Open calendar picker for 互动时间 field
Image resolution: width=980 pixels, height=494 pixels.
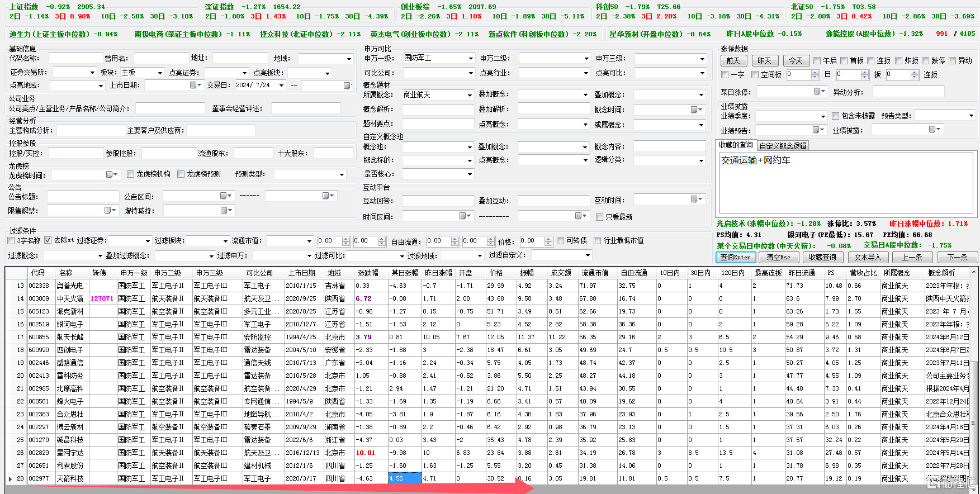pyautogui.click(x=696, y=199)
